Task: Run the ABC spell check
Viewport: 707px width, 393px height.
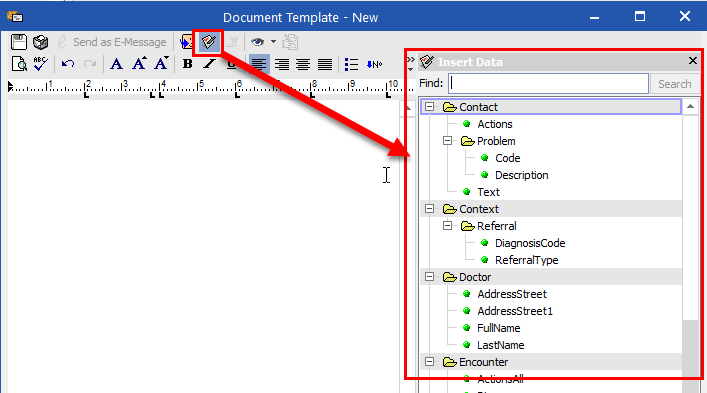Action: pyautogui.click(x=41, y=64)
